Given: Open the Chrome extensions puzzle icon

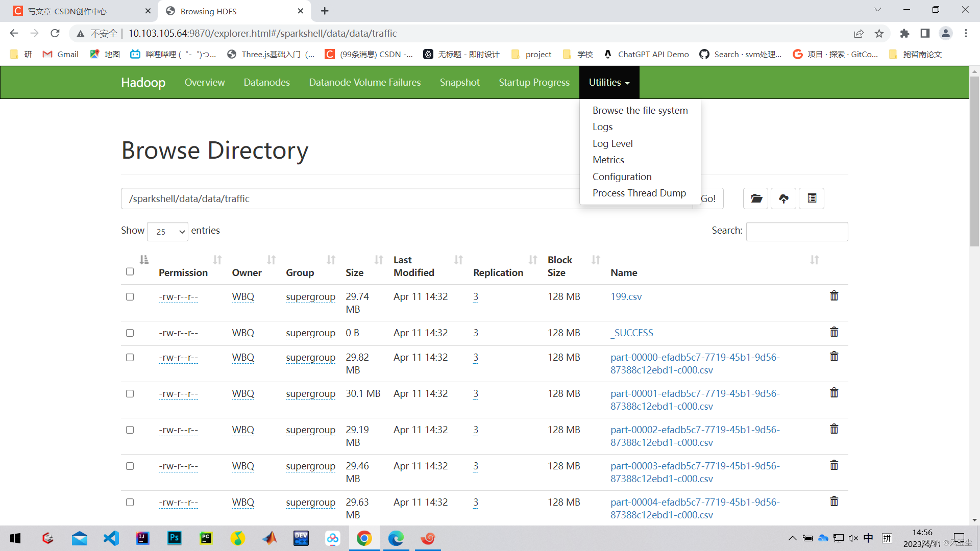Looking at the screenshot, I should click(x=904, y=34).
